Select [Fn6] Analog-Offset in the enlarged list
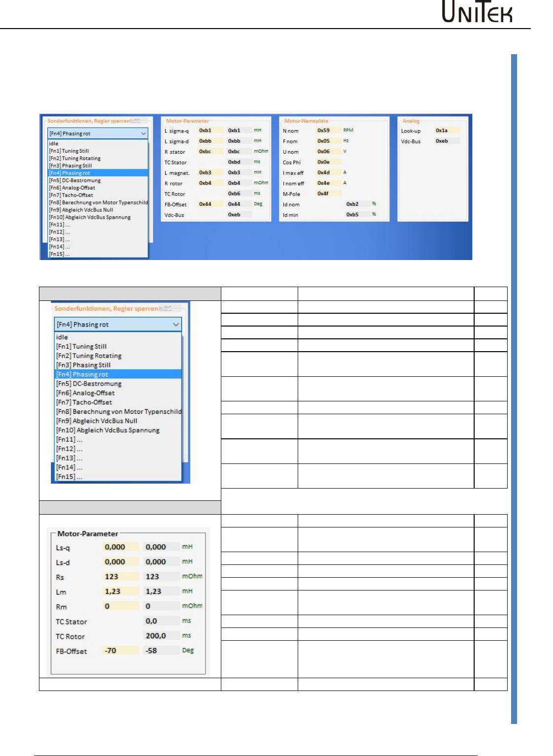The image size is (553, 756). pyautogui.click(x=118, y=394)
